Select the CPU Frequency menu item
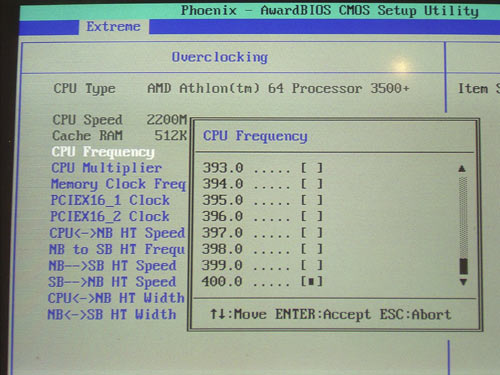500x375 pixels. point(103,152)
